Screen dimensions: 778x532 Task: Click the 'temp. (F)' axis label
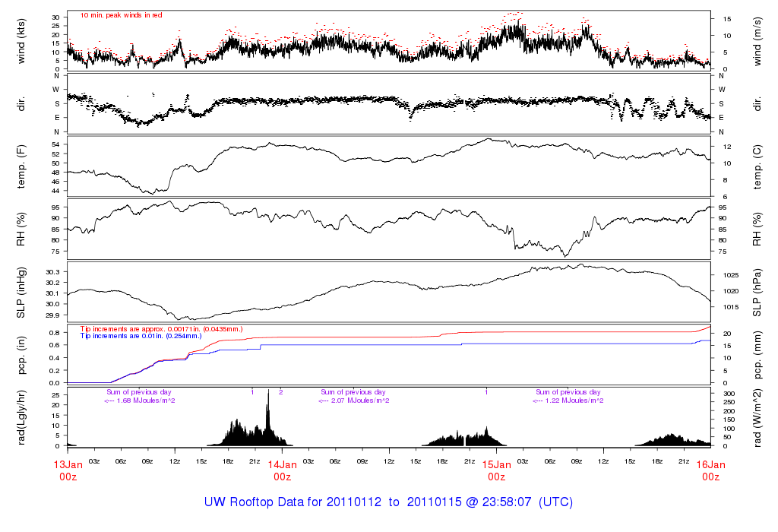[21, 166]
